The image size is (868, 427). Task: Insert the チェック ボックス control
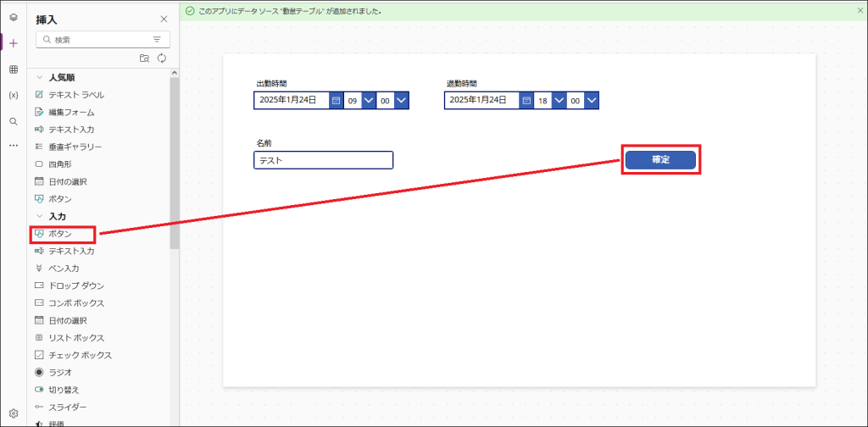[80, 355]
